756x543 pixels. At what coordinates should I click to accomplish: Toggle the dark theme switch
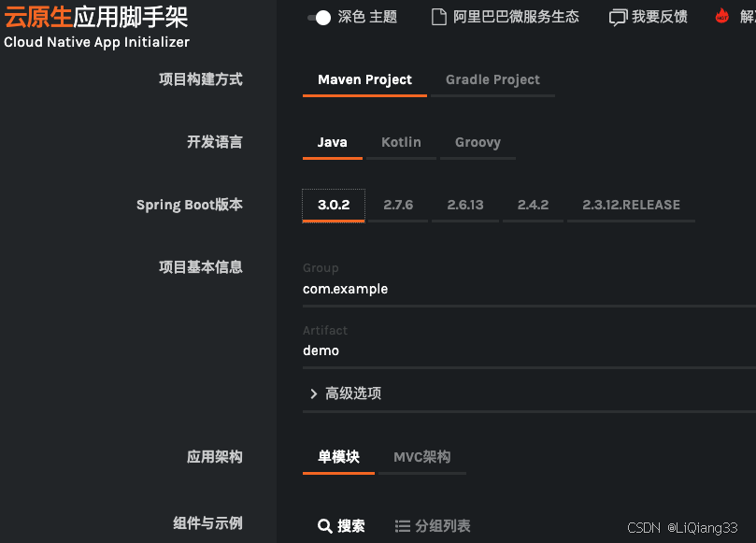pos(320,18)
